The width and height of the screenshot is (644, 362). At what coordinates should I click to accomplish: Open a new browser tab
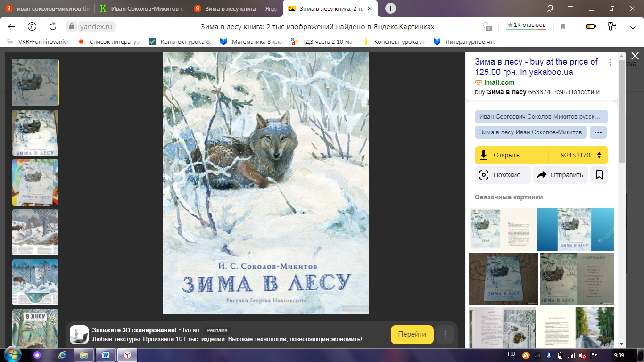click(x=390, y=8)
